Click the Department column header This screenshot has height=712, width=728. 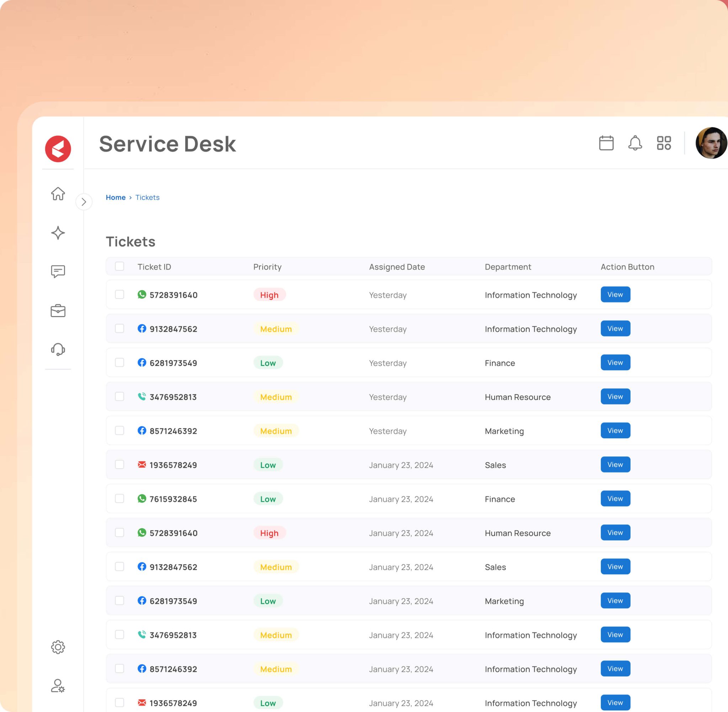tap(508, 267)
